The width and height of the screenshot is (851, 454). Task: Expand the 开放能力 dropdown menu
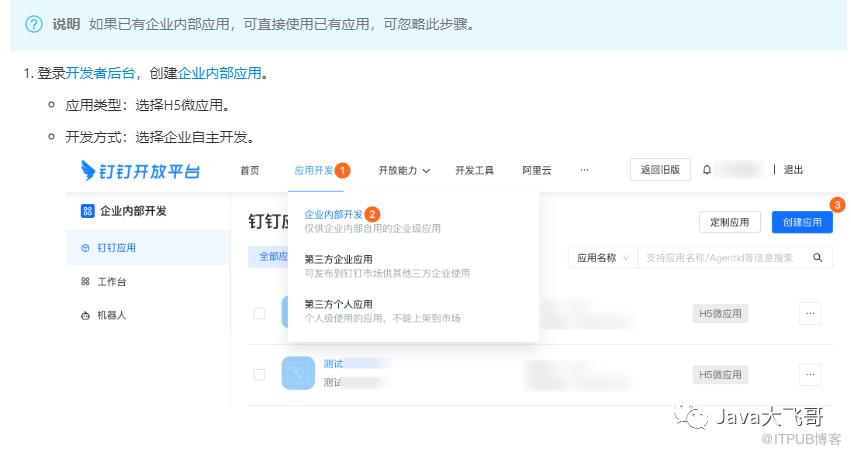(x=404, y=170)
